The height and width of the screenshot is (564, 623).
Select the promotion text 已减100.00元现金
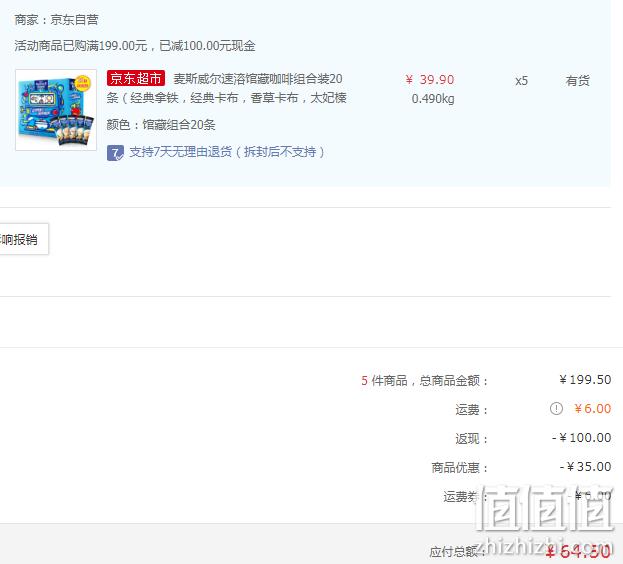[207, 46]
